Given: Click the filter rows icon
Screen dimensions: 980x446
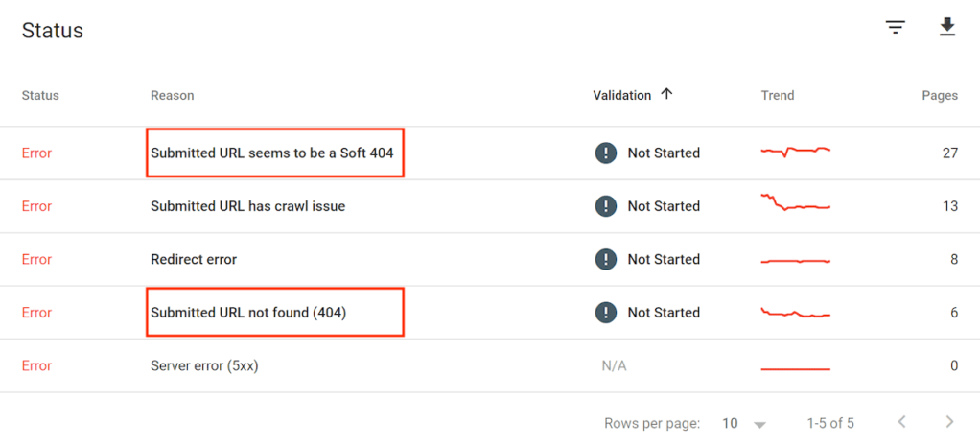Looking at the screenshot, I should [896, 28].
